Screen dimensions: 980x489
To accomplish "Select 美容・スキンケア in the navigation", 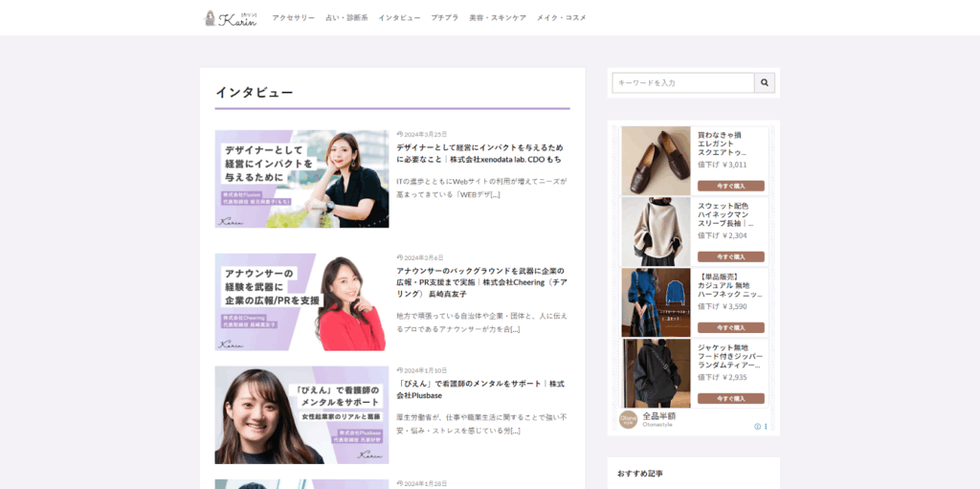I will 497,18.
